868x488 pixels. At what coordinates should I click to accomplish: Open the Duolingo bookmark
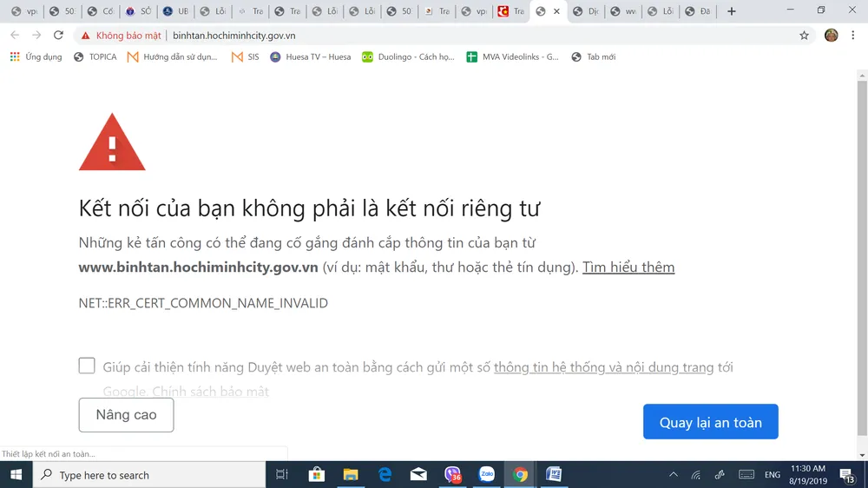(408, 57)
